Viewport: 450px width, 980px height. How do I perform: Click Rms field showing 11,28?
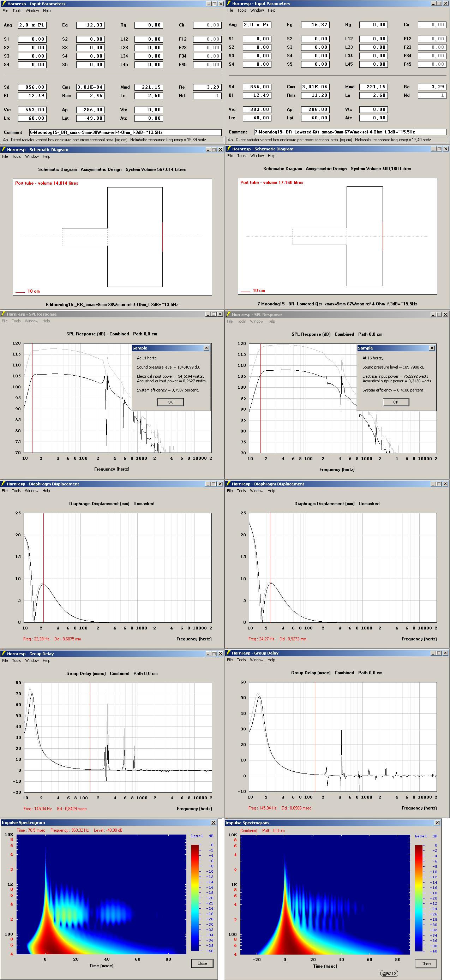coord(315,95)
